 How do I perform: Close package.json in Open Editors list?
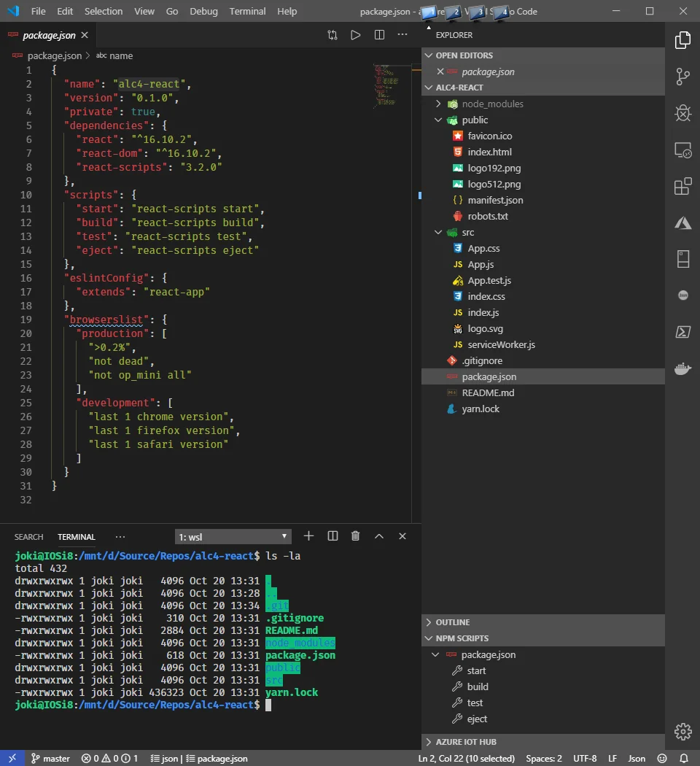(x=440, y=71)
